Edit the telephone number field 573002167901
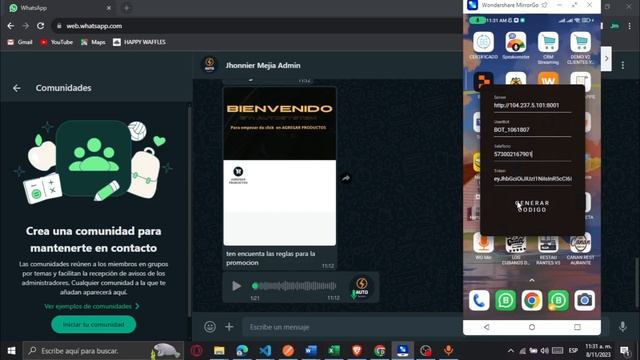The image size is (640, 360). click(532, 154)
